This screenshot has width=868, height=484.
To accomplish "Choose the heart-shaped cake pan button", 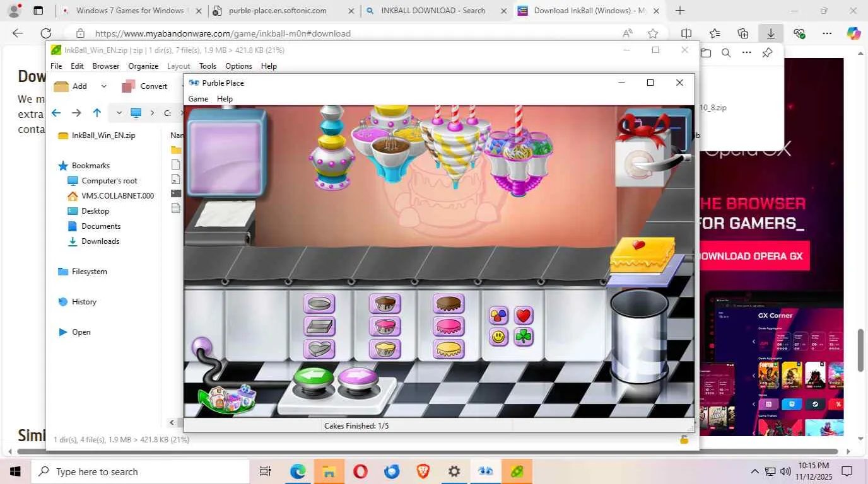I will 319,349.
